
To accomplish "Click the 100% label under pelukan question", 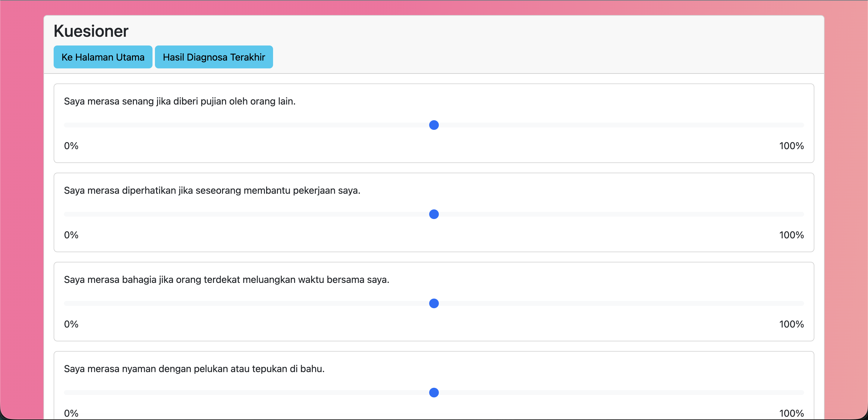I will coord(791,413).
